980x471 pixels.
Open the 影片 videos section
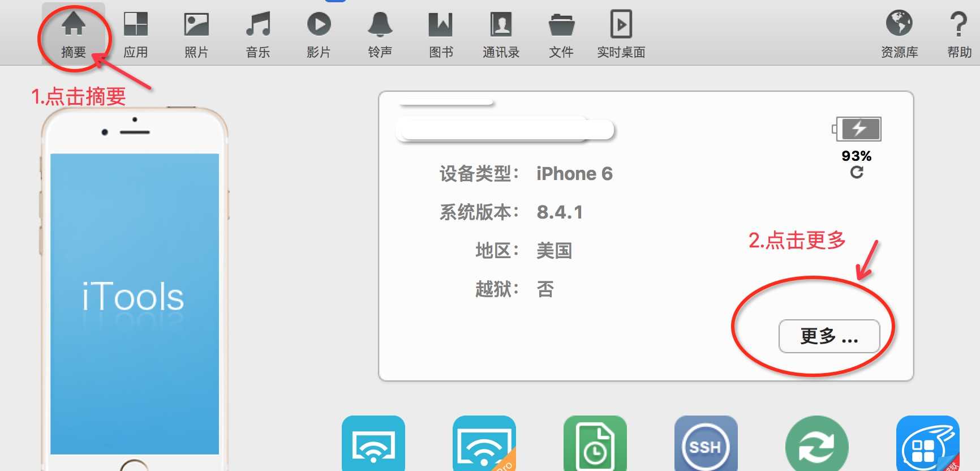pyautogui.click(x=319, y=34)
